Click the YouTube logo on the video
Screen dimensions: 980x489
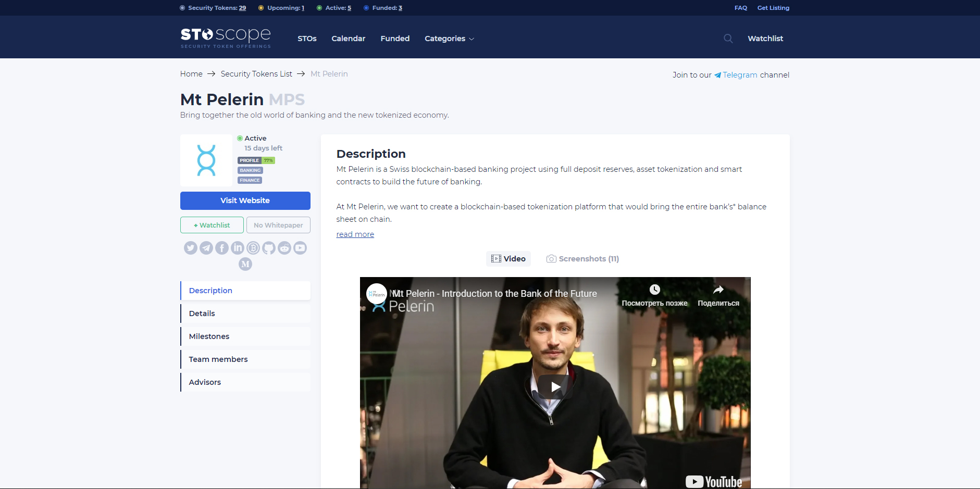[x=714, y=482]
